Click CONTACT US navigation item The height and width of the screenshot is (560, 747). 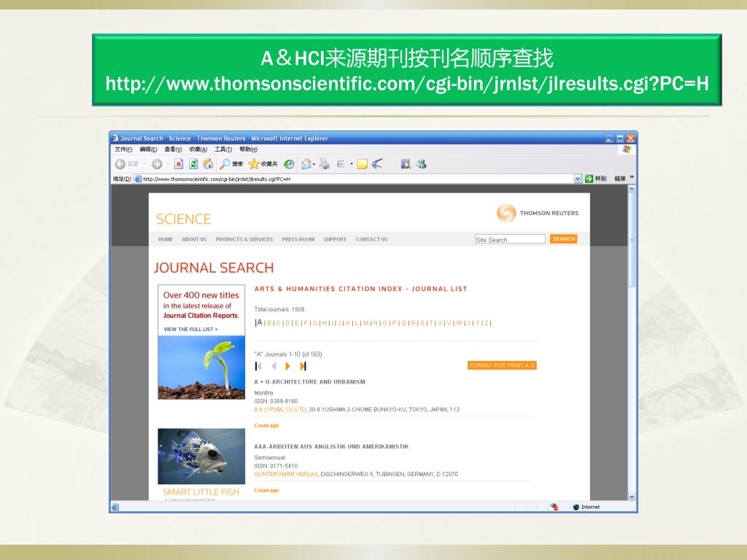[371, 239]
